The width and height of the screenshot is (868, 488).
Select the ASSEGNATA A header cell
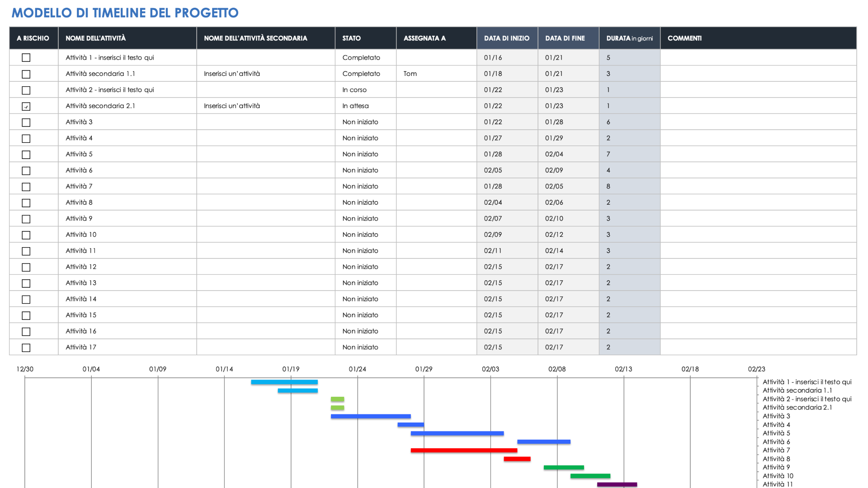tap(437, 38)
